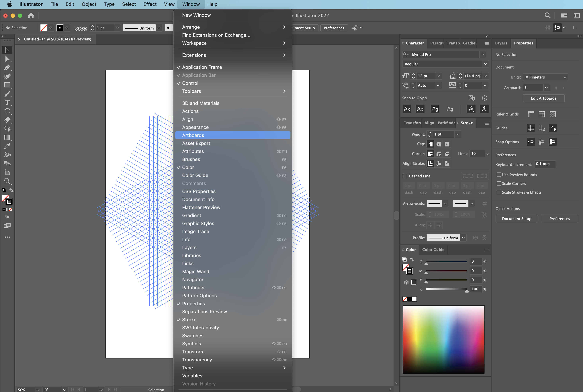Select the Eyedropper tool
583x392 pixels.
7,146
